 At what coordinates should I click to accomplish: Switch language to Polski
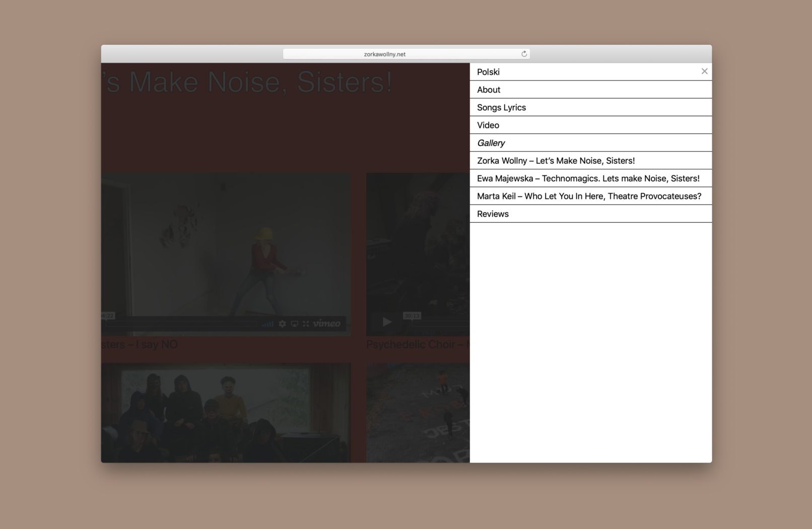(x=488, y=72)
